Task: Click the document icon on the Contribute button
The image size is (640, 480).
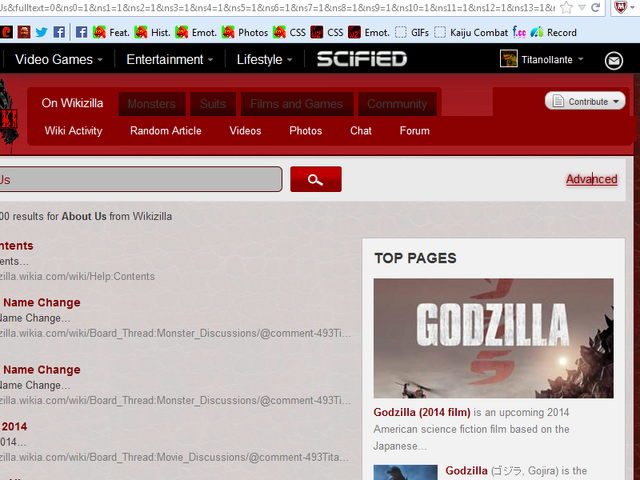Action: [558, 101]
